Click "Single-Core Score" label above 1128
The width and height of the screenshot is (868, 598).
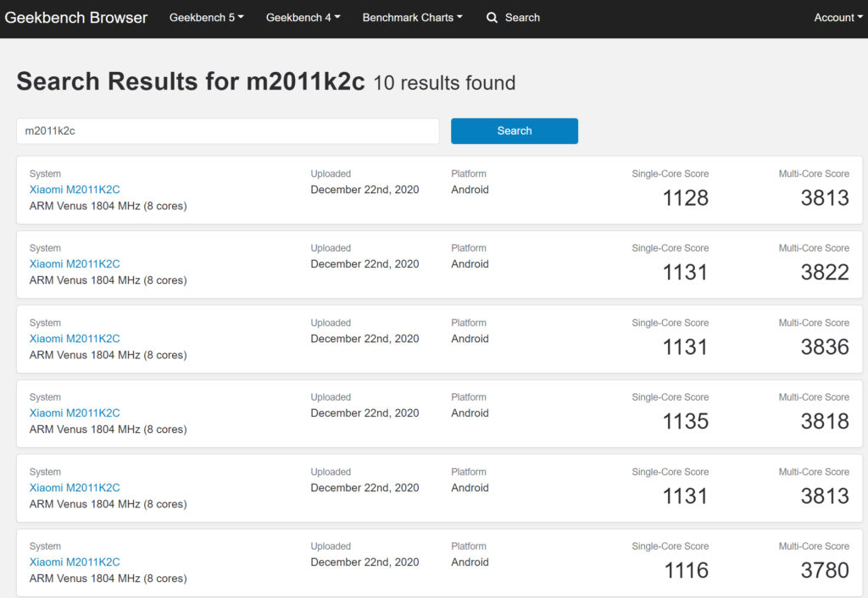coord(670,174)
